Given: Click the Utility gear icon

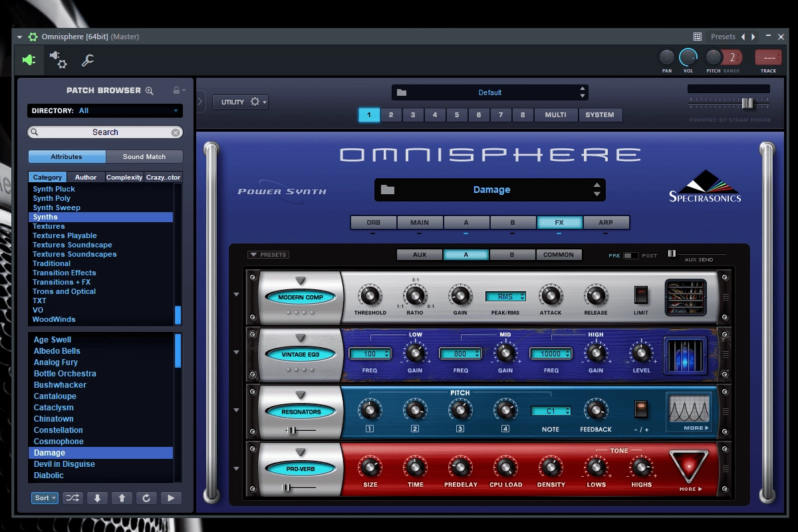Looking at the screenshot, I should [255, 102].
